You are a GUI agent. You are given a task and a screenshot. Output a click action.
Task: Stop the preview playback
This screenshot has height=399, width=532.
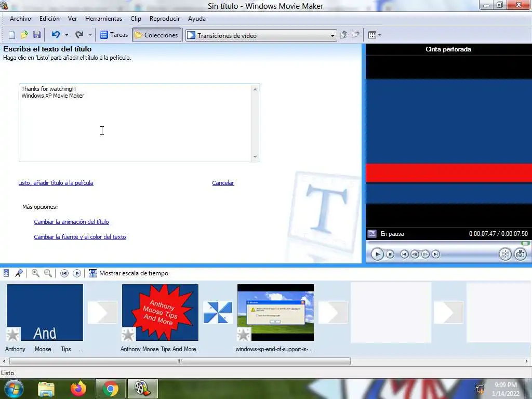coord(390,254)
